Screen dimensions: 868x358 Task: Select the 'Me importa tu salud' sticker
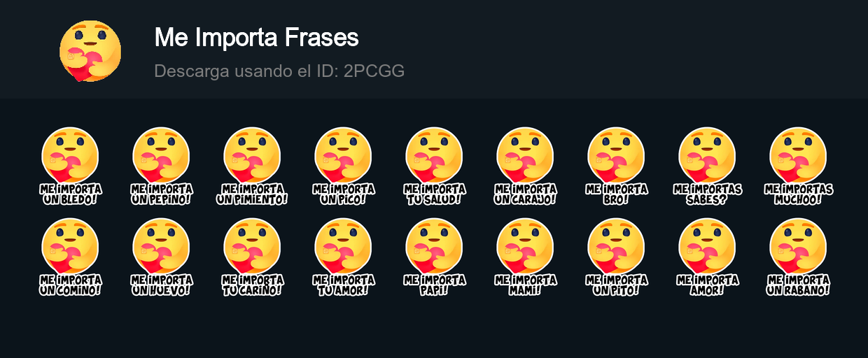[x=434, y=166]
